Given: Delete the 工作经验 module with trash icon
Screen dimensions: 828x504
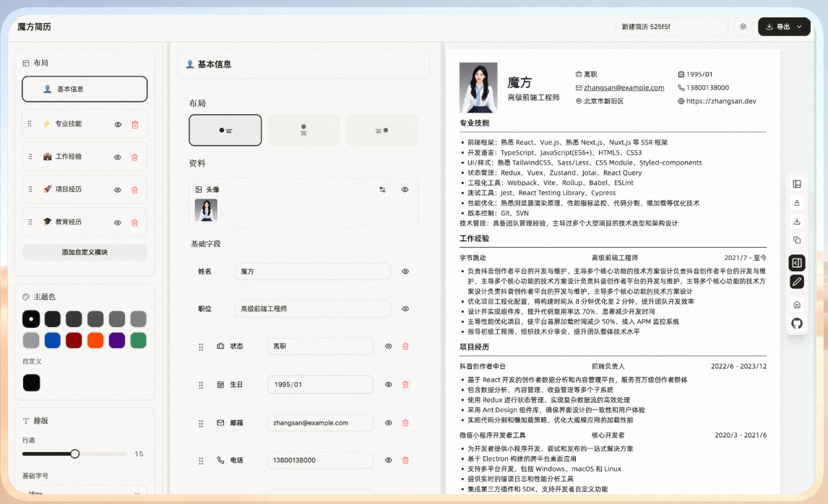Looking at the screenshot, I should [134, 157].
